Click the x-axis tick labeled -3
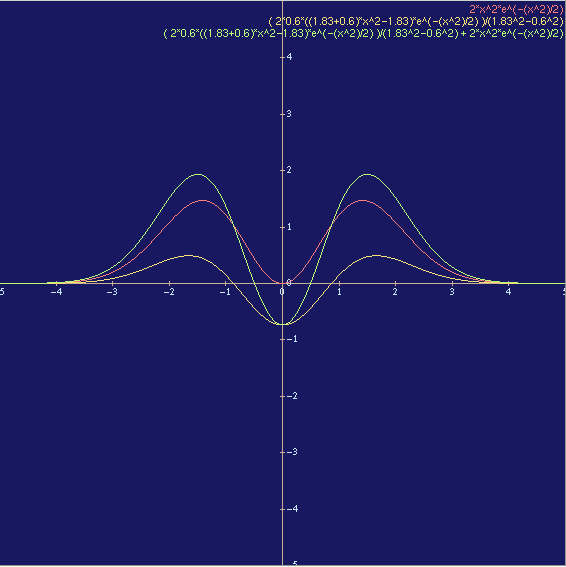The image size is (566, 567). click(112, 292)
